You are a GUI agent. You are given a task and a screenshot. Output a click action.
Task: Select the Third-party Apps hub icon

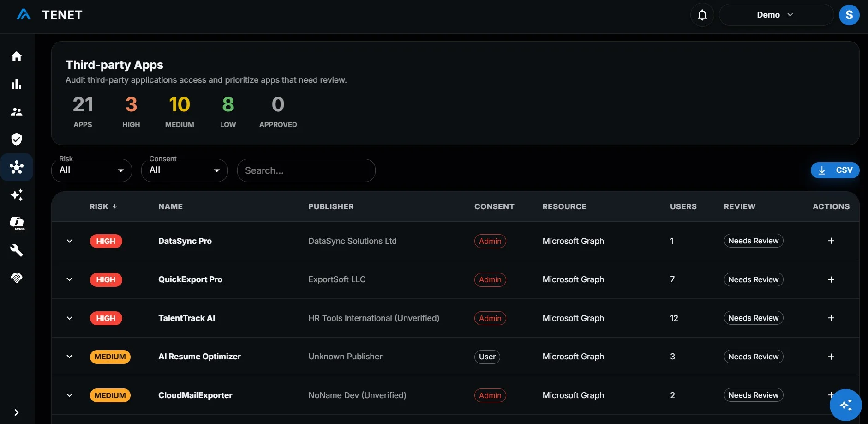17,167
